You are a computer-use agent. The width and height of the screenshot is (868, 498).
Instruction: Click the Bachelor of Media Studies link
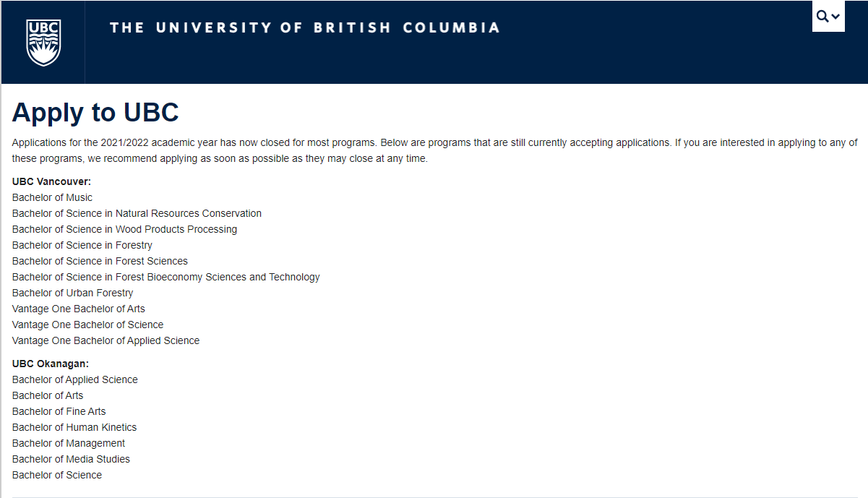[71, 459]
